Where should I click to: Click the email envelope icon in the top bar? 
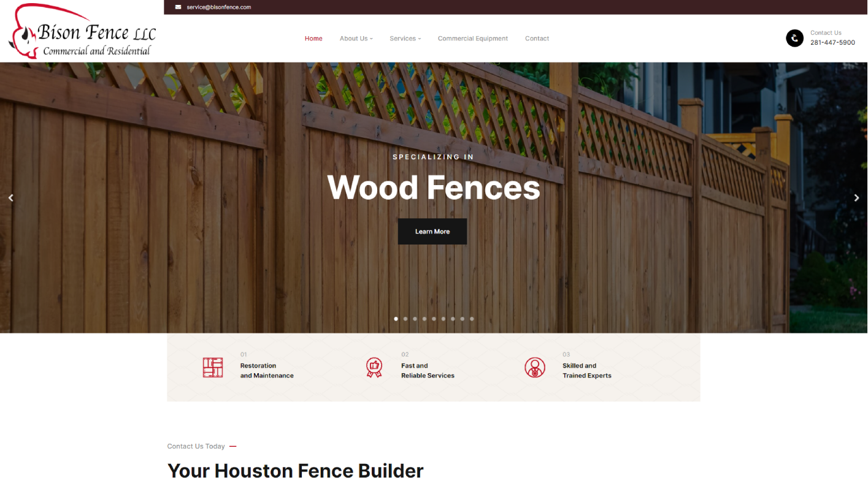click(x=178, y=7)
